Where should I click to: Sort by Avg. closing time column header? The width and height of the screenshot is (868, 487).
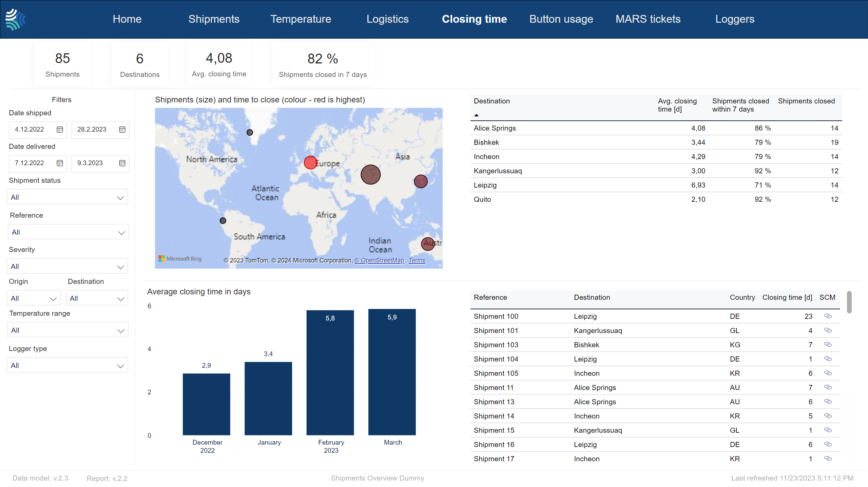677,105
